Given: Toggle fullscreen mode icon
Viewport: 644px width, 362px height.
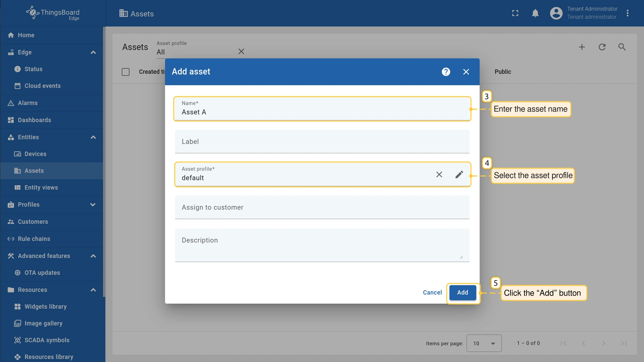Looking at the screenshot, I should 515,13.
